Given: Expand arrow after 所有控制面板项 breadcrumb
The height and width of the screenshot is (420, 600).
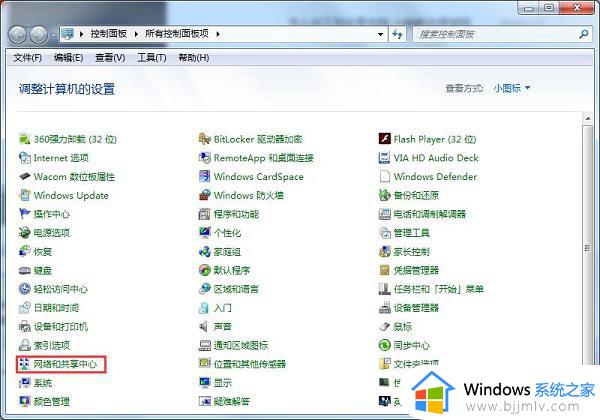Looking at the screenshot, I should 218,34.
